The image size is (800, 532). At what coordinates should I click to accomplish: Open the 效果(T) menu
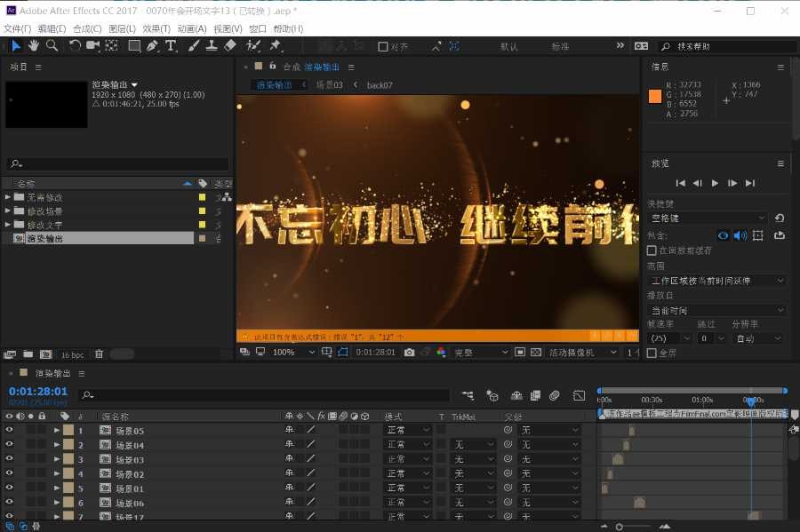coord(156,28)
